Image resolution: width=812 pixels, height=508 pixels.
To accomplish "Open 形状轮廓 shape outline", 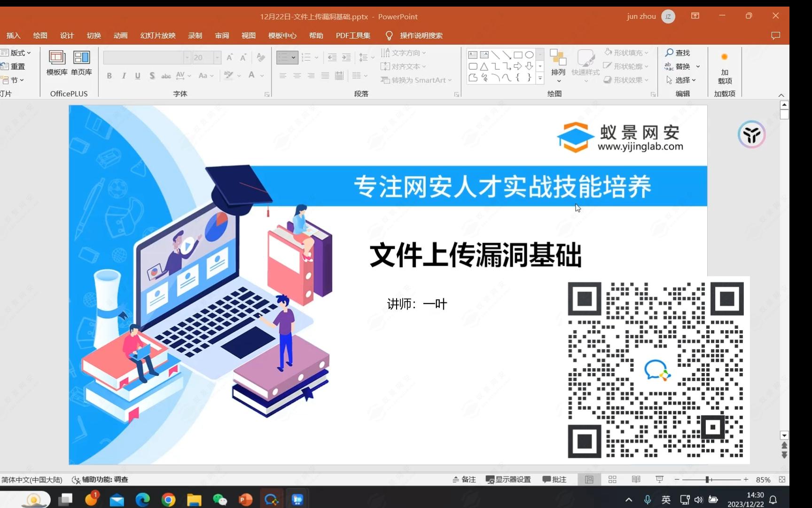I will point(626,66).
